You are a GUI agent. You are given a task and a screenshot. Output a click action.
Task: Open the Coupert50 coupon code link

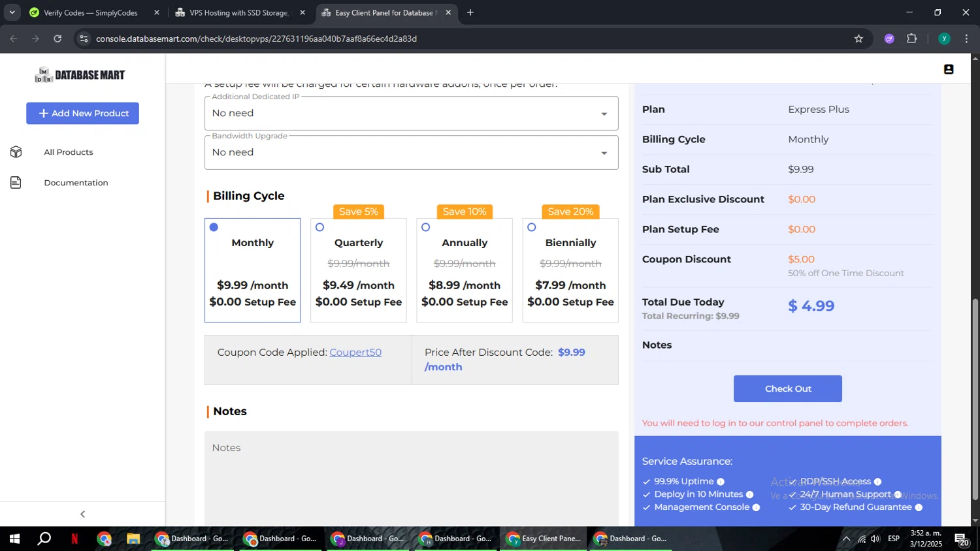coord(355,353)
